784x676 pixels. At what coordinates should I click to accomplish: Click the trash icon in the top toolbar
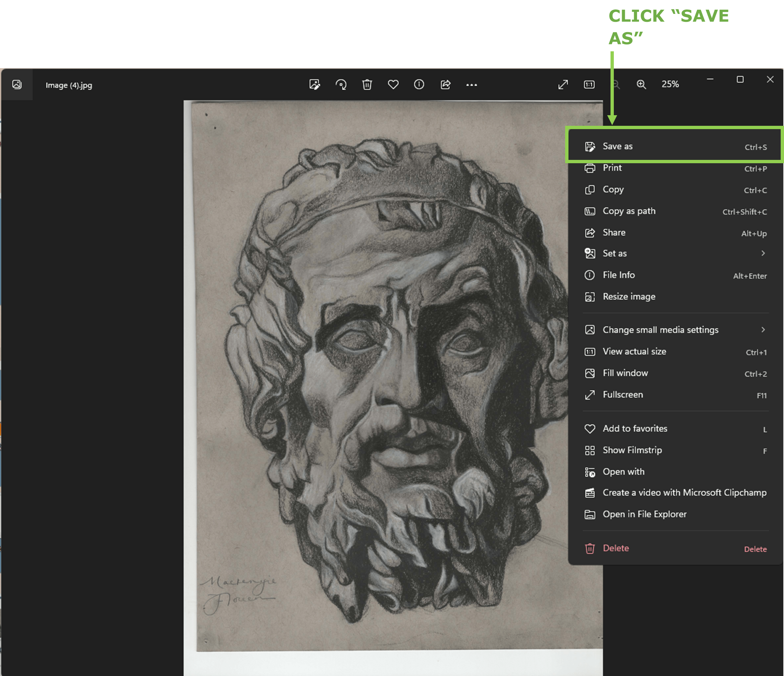pyautogui.click(x=367, y=84)
